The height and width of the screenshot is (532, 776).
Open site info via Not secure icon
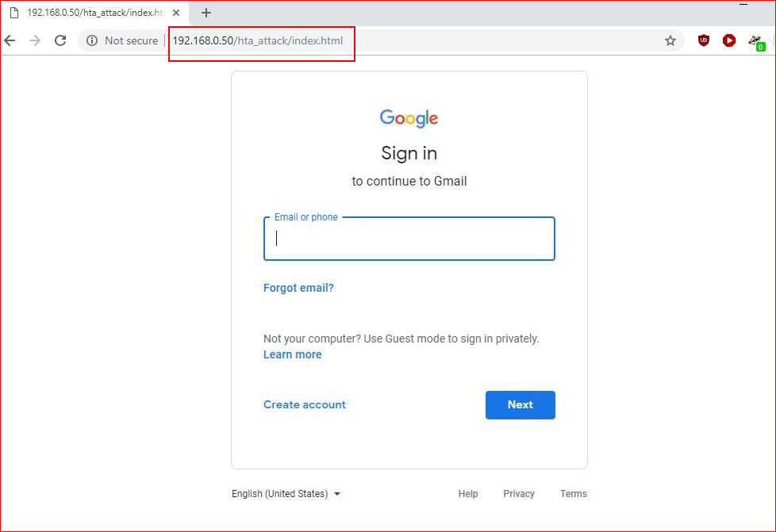click(92, 40)
